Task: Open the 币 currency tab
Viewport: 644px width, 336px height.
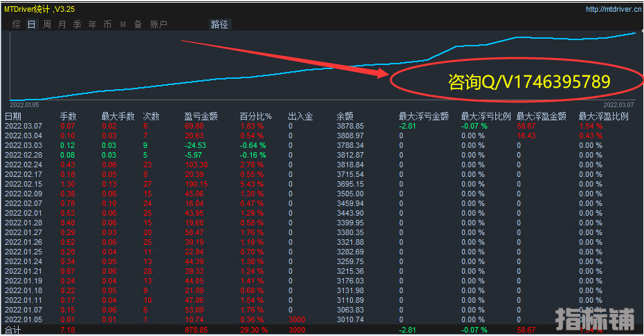Action: click(x=107, y=24)
